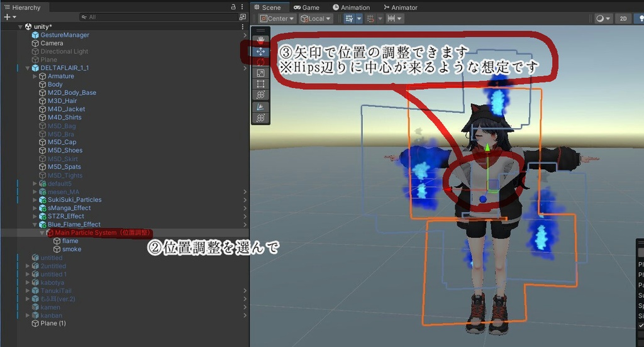Click the plus create-object button
Image resolution: width=644 pixels, height=347 pixels.
(6, 17)
